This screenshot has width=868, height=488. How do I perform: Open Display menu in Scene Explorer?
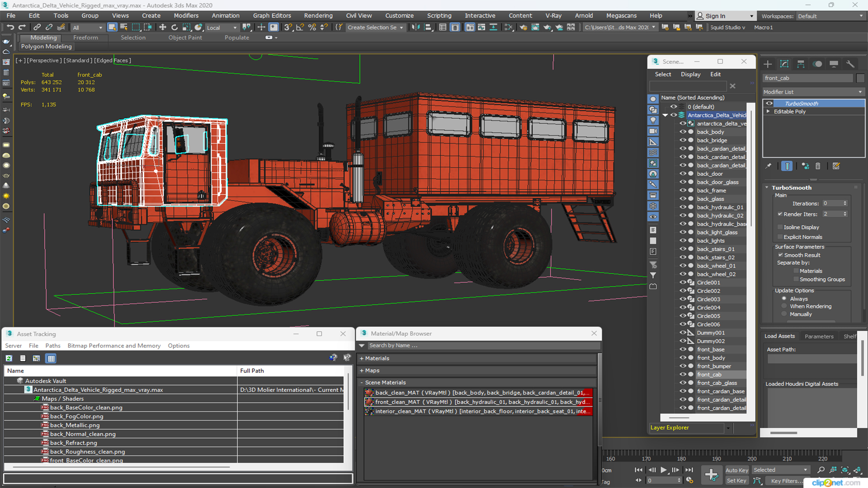(690, 74)
